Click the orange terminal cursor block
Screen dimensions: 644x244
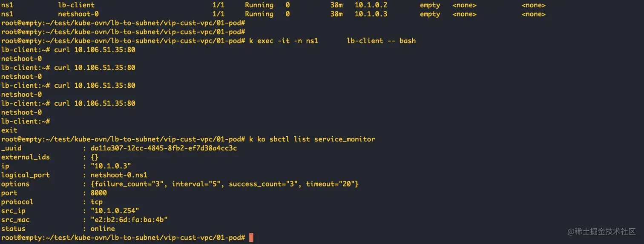click(251, 238)
